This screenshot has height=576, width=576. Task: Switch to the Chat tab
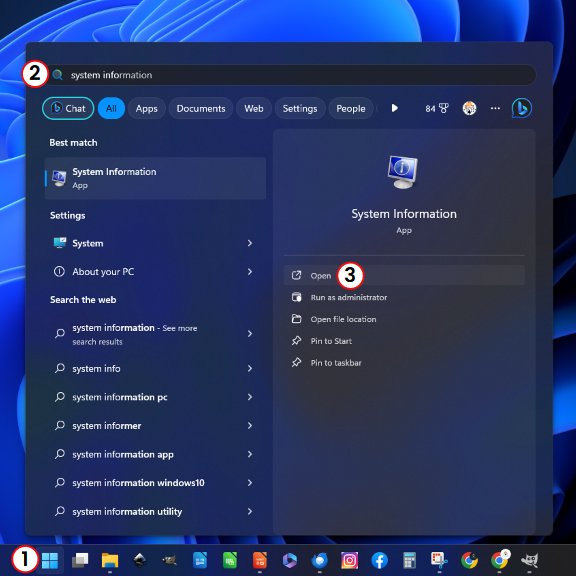(x=68, y=108)
